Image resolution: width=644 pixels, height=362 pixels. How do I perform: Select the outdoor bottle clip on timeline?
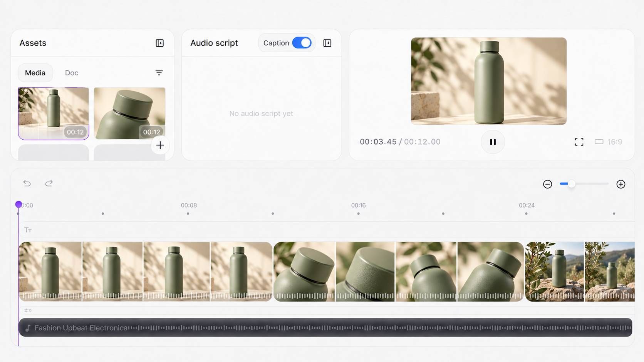[580, 272]
